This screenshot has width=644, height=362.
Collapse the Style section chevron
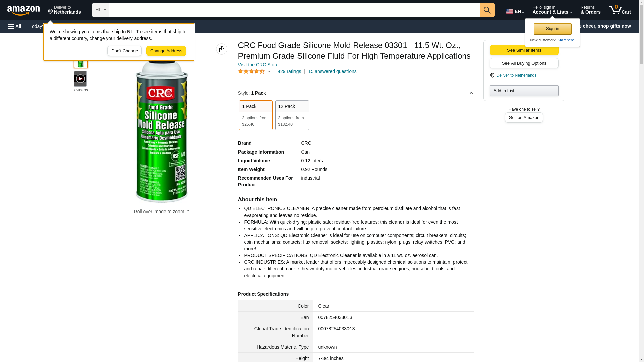pos(471,93)
